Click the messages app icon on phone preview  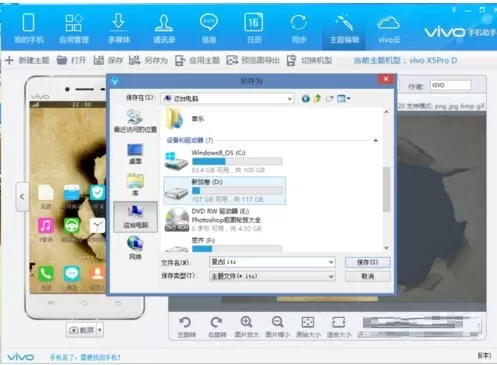[x=72, y=274]
